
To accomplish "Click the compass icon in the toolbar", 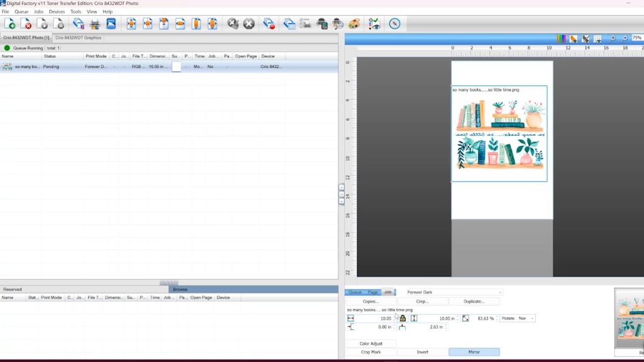I will (395, 24).
